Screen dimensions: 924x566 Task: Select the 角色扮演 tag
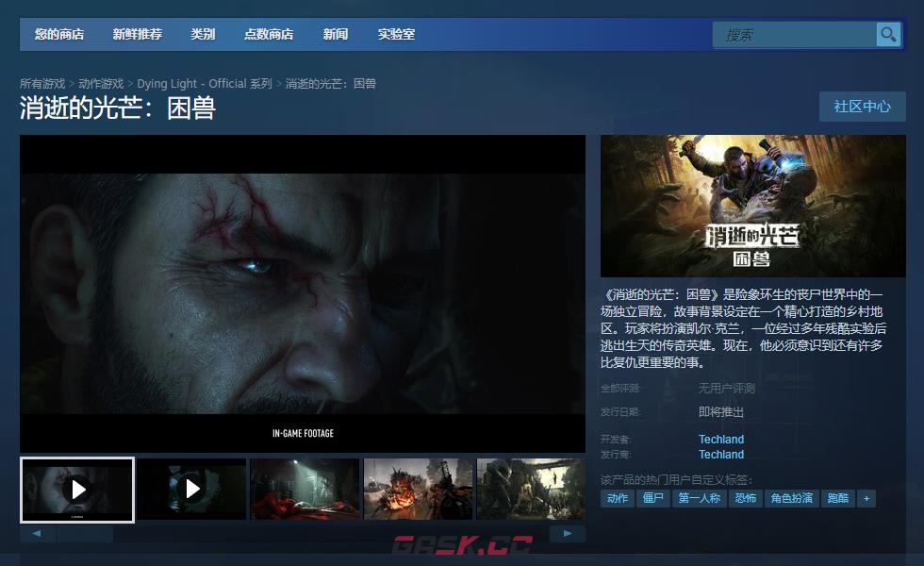792,498
